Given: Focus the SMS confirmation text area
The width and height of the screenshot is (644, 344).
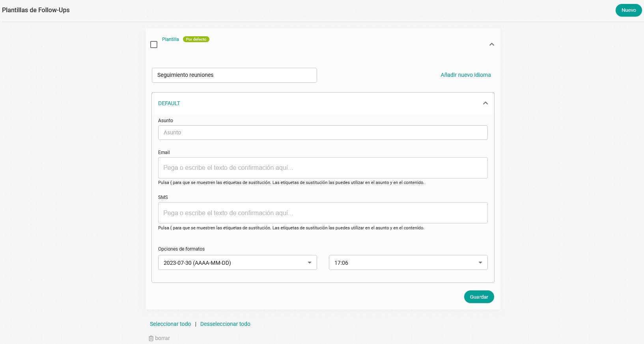Looking at the screenshot, I should click(323, 213).
